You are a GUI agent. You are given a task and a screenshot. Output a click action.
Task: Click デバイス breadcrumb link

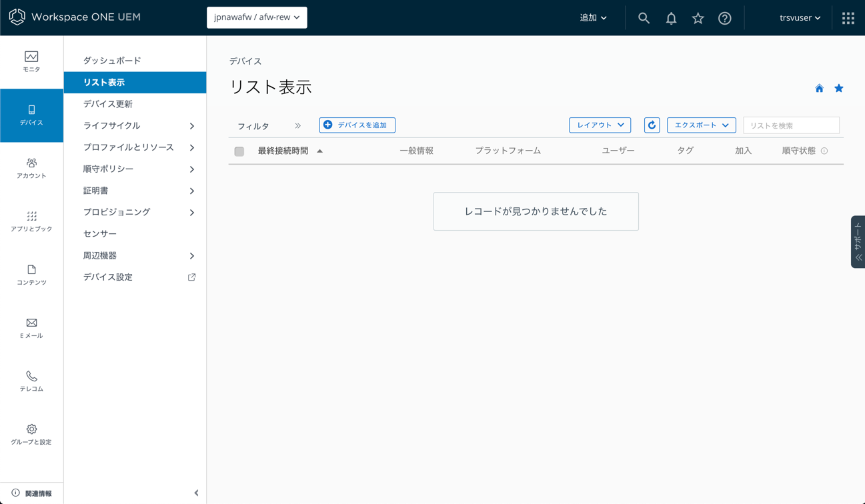coord(245,61)
